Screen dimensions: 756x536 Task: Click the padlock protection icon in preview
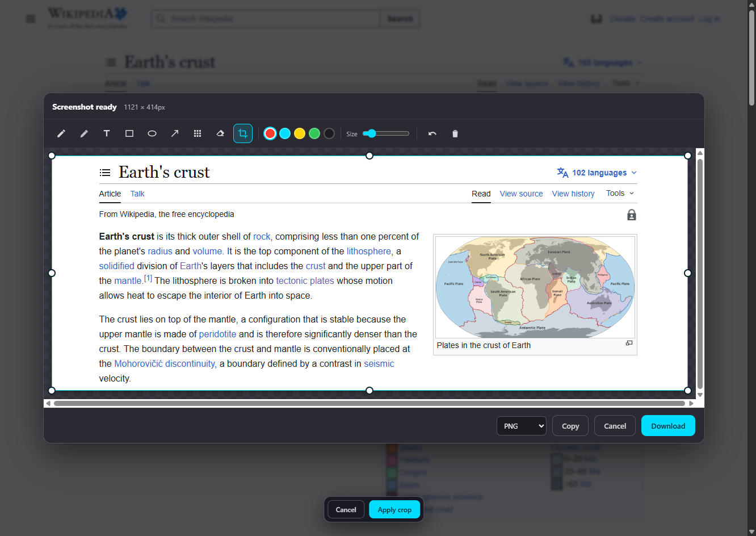coord(632,215)
